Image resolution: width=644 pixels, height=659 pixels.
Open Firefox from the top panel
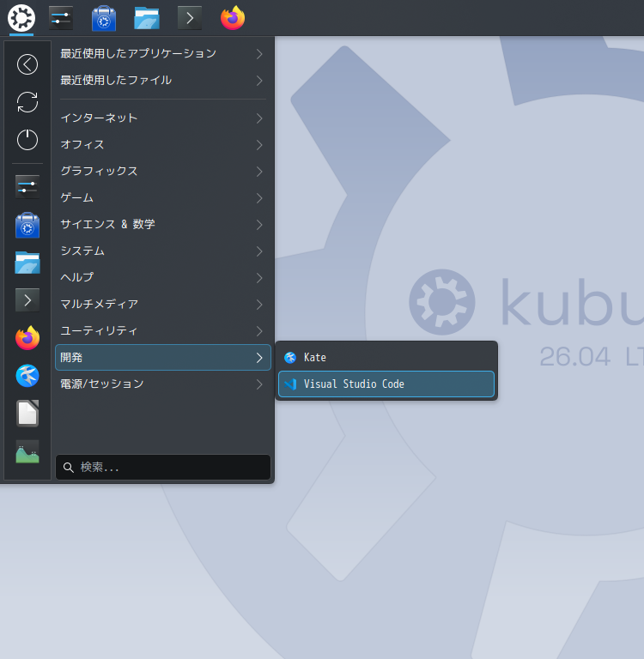(x=233, y=18)
